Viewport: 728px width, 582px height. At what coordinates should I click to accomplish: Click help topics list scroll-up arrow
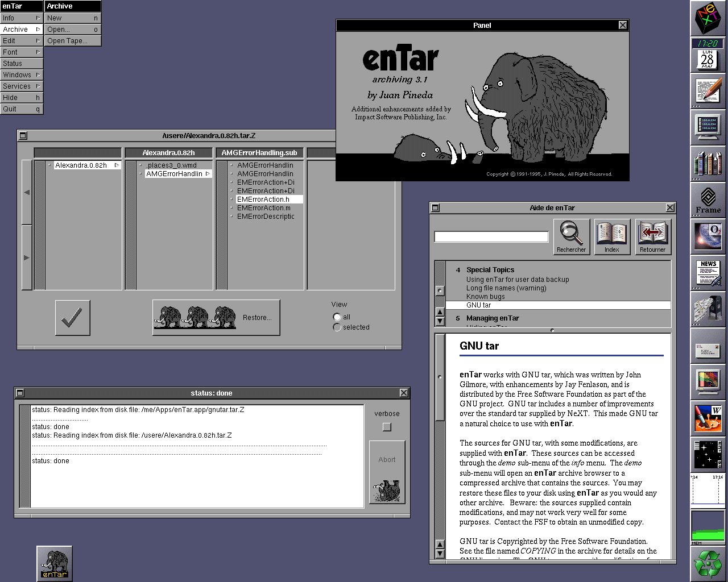coord(440,312)
